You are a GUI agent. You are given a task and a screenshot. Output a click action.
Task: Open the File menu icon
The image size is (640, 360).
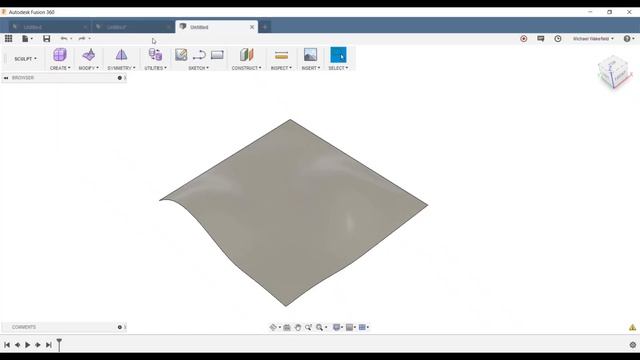click(27, 38)
